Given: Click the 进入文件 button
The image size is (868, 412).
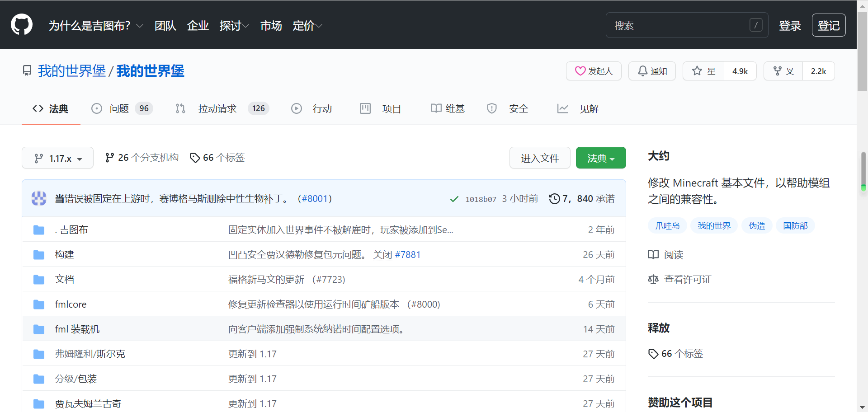Looking at the screenshot, I should tap(540, 158).
